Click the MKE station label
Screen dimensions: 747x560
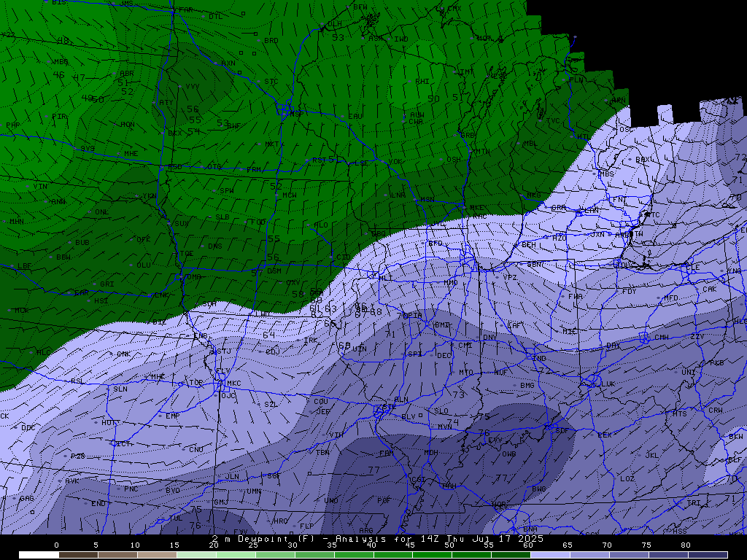click(x=477, y=208)
